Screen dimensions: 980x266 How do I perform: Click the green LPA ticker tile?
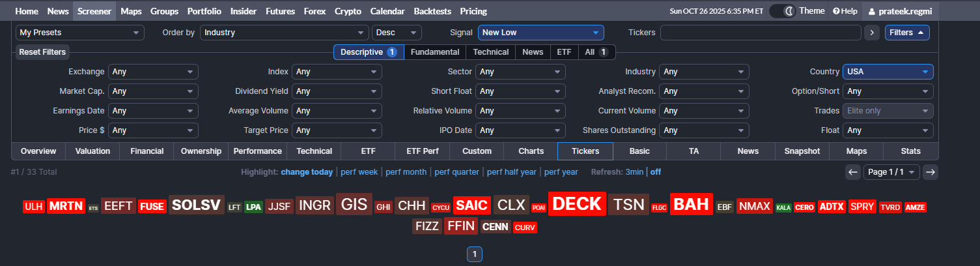pos(254,207)
